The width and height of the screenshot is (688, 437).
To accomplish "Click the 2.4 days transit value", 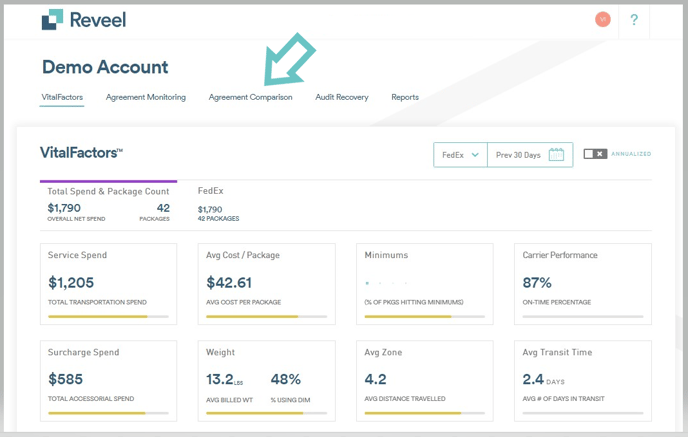I will 543,379.
